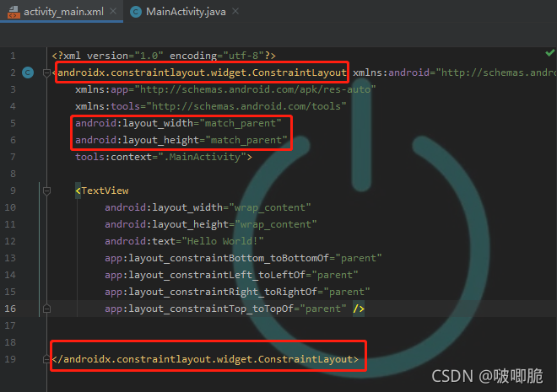The height and width of the screenshot is (392, 557).
Task: Click the xml version declaration on line 1
Action: pyautogui.click(x=164, y=56)
